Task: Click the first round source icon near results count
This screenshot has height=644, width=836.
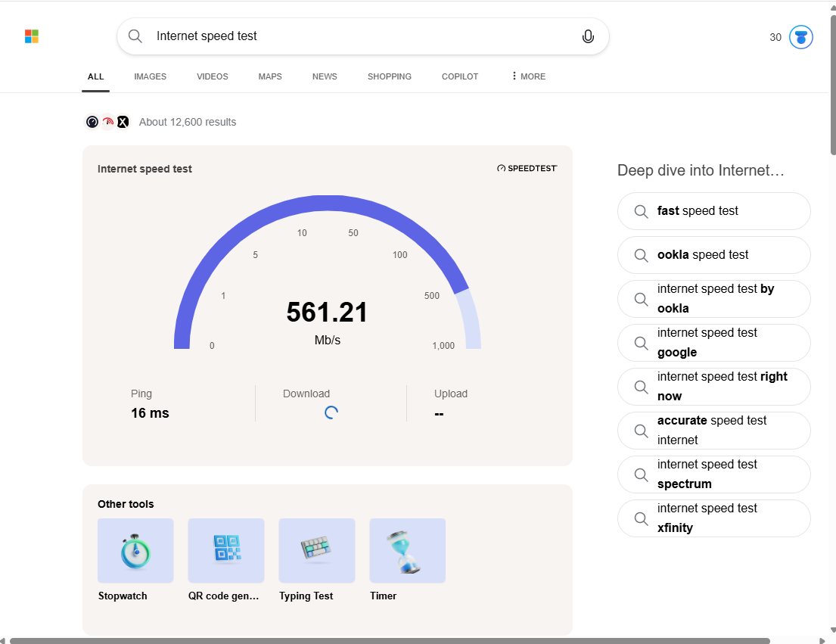Action: (x=92, y=122)
